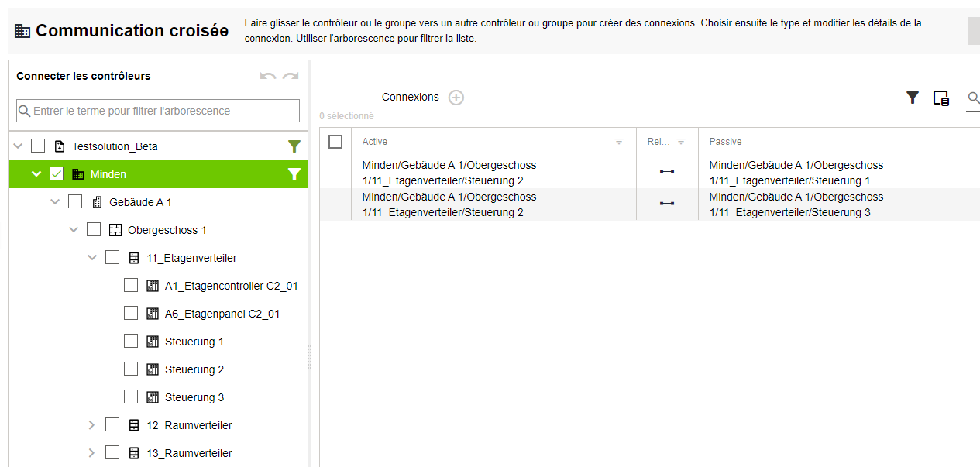
Task: Click the controller icon for Steuerung 3
Action: point(153,397)
